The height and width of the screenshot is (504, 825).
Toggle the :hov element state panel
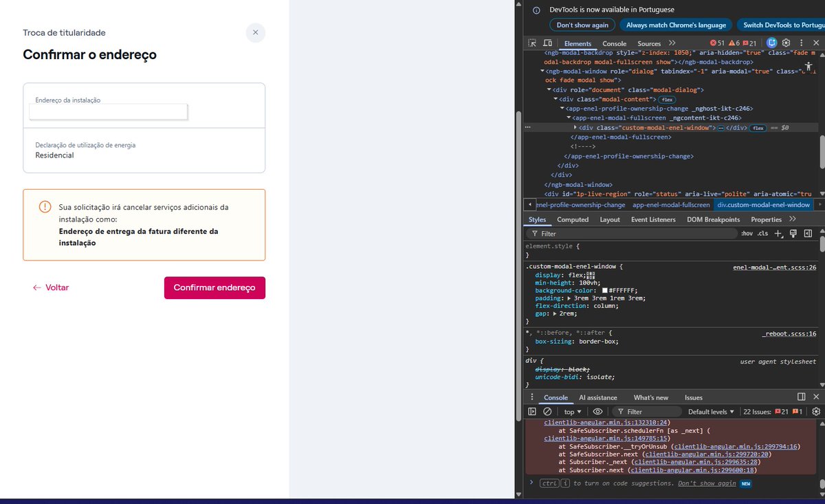point(747,234)
